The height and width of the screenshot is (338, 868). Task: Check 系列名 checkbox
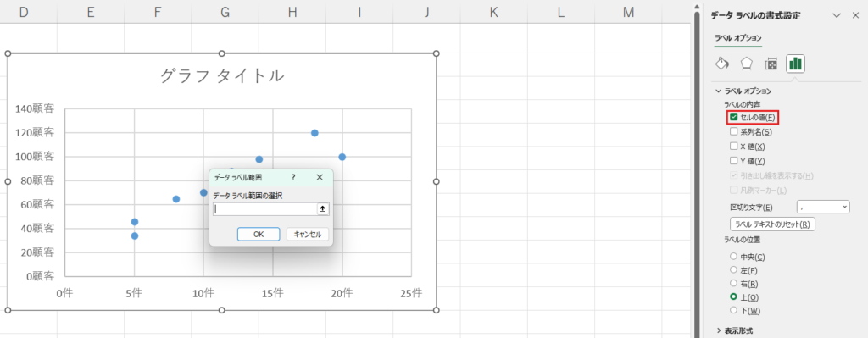point(733,131)
